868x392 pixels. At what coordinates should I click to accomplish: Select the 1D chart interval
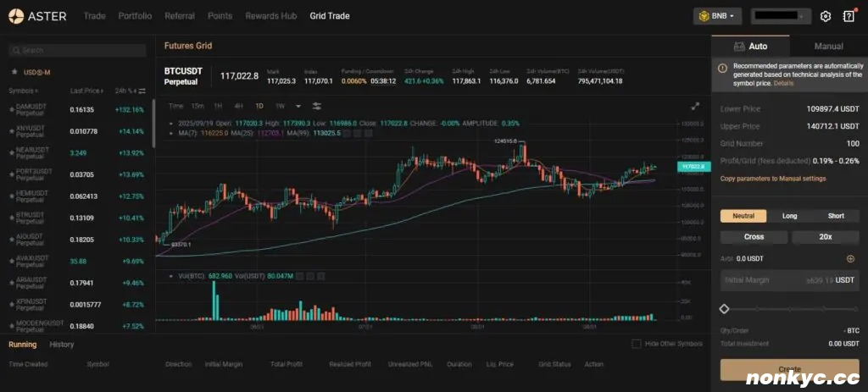(259, 106)
